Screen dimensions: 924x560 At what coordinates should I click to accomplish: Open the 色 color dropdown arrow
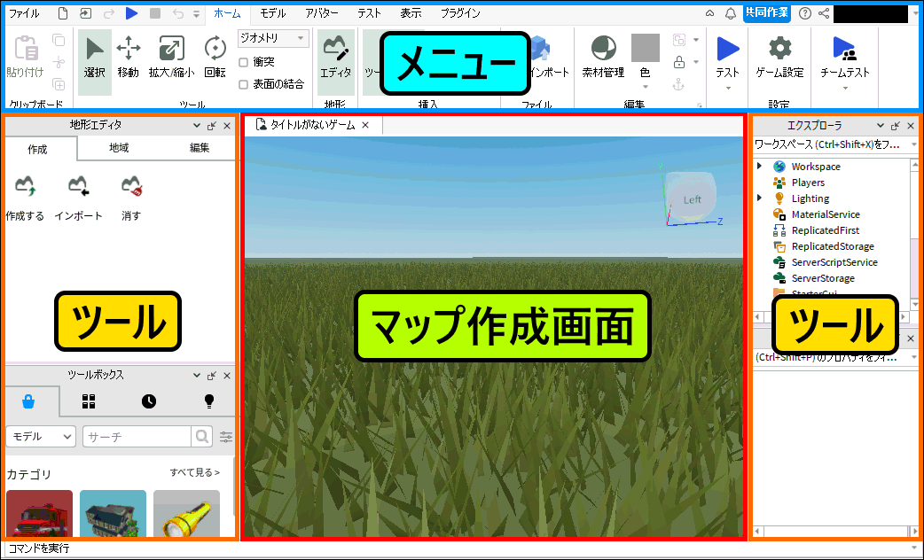646,87
